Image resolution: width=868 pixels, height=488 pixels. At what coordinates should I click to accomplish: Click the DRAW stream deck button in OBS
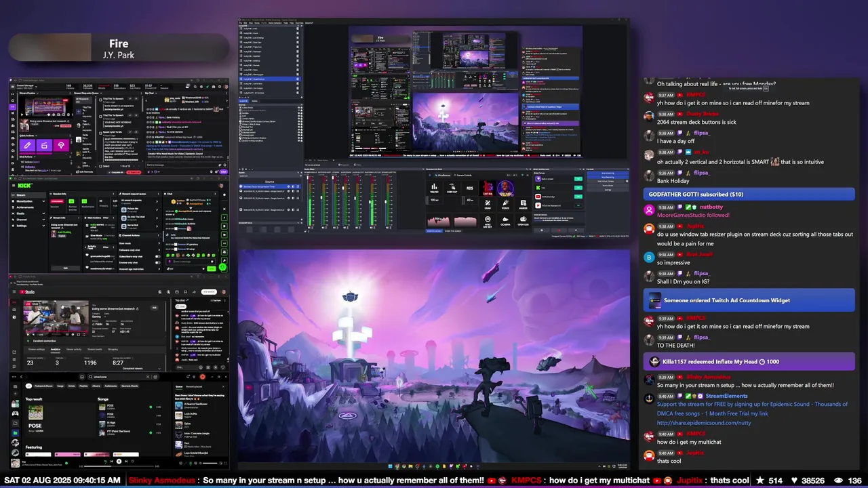tap(488, 205)
